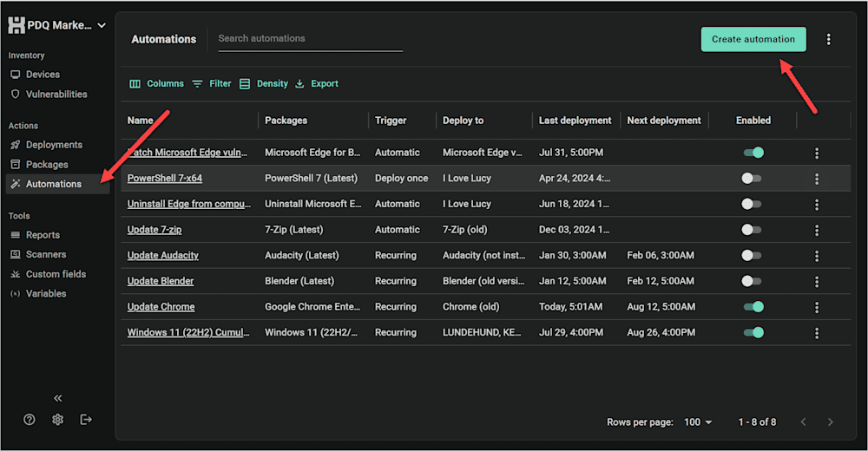Open Custom fields in sidebar
The image size is (868, 451).
(x=57, y=274)
